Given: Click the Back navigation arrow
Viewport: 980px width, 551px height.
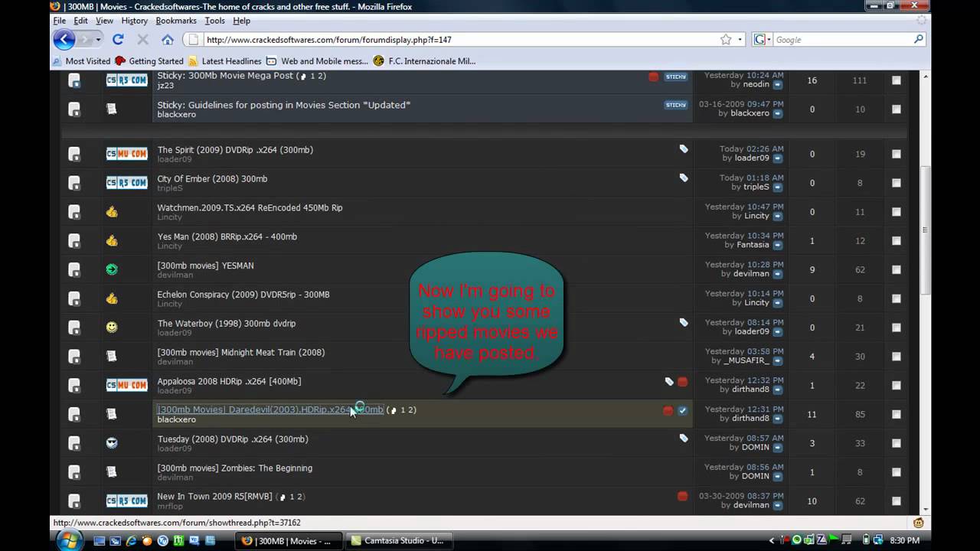Looking at the screenshot, I should pos(64,40).
